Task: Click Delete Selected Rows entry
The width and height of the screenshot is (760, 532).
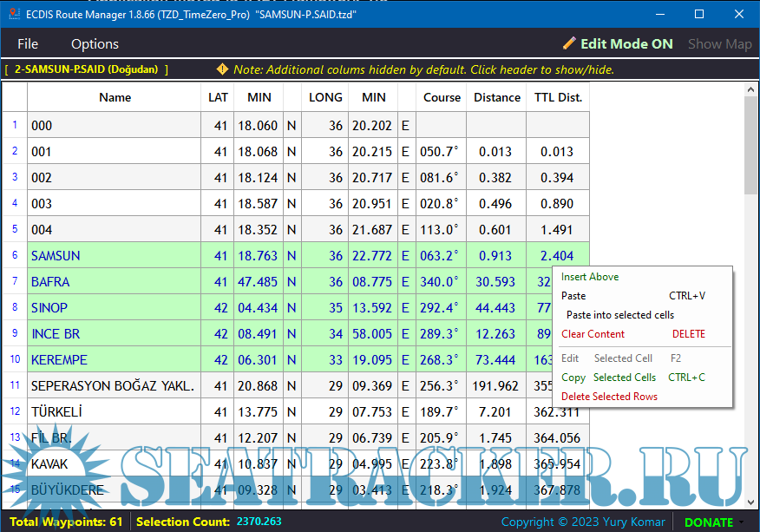Action: click(609, 397)
